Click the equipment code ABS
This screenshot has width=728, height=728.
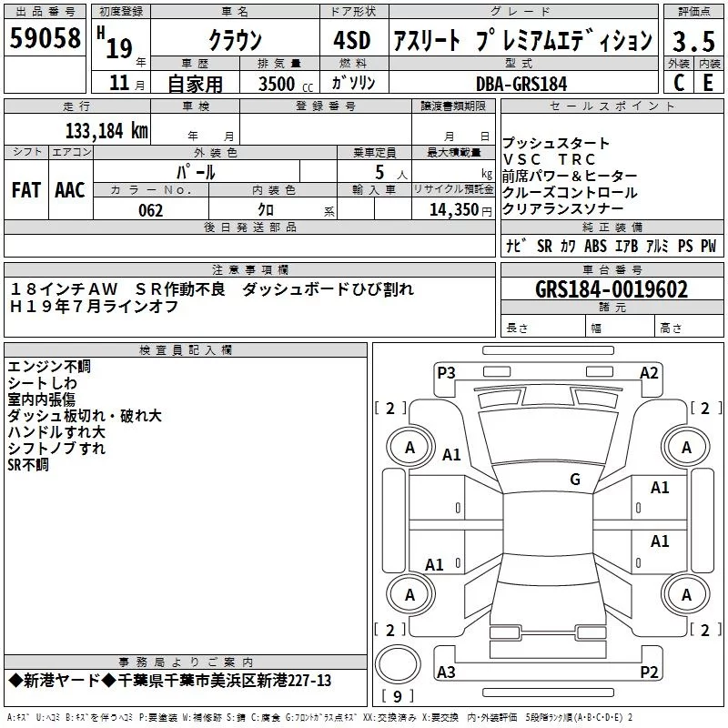[596, 246]
